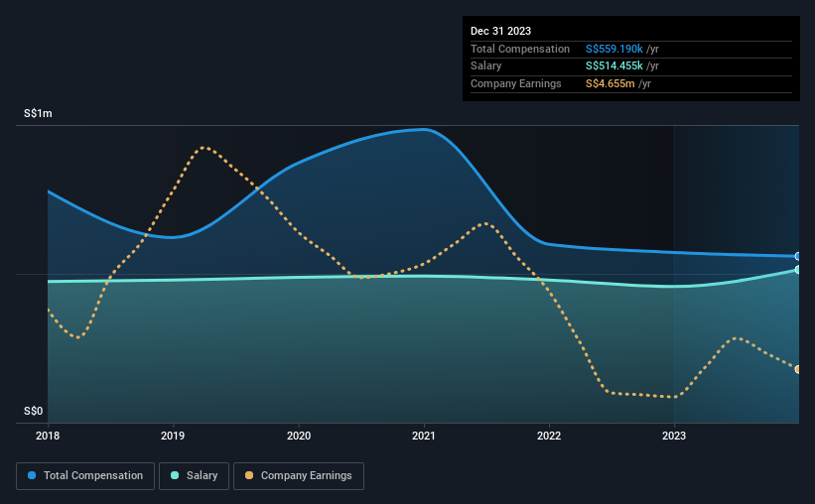Click the teal Salary legend dot
Screen dimensions: 815x504
[175, 475]
